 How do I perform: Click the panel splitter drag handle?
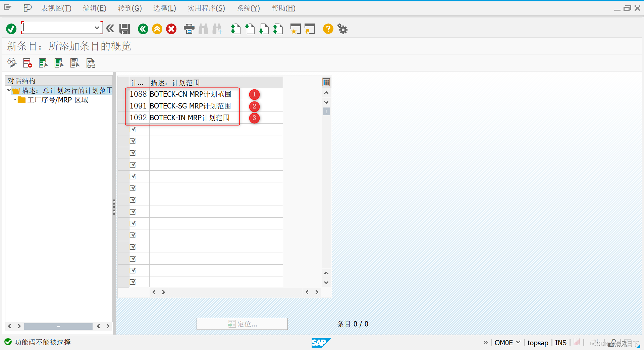coord(114,207)
